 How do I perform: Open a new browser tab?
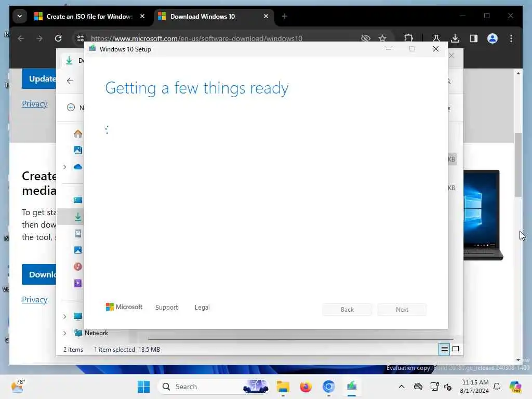coord(284,16)
